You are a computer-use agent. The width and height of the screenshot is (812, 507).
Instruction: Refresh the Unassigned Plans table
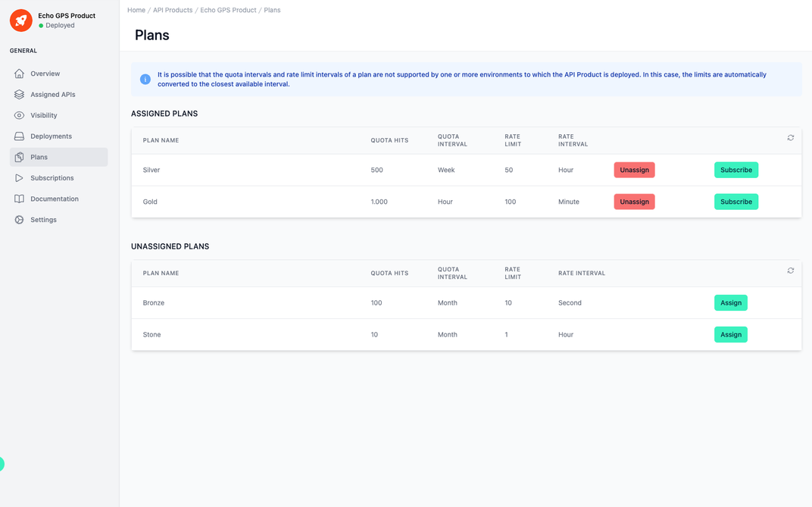tap(790, 271)
